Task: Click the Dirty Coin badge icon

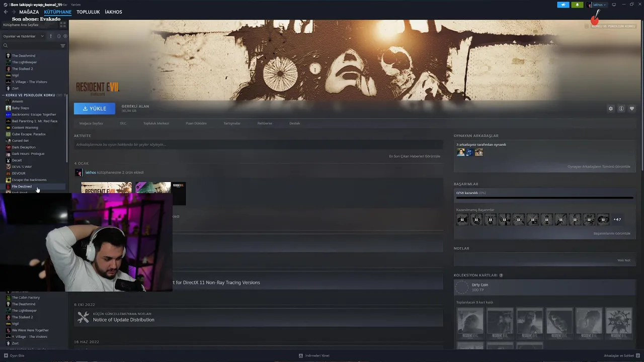Action: click(x=461, y=287)
